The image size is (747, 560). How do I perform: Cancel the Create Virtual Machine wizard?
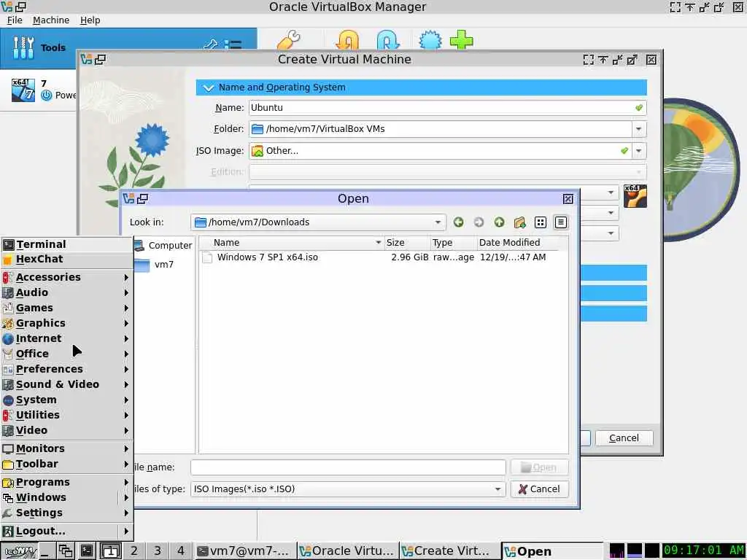tap(624, 438)
